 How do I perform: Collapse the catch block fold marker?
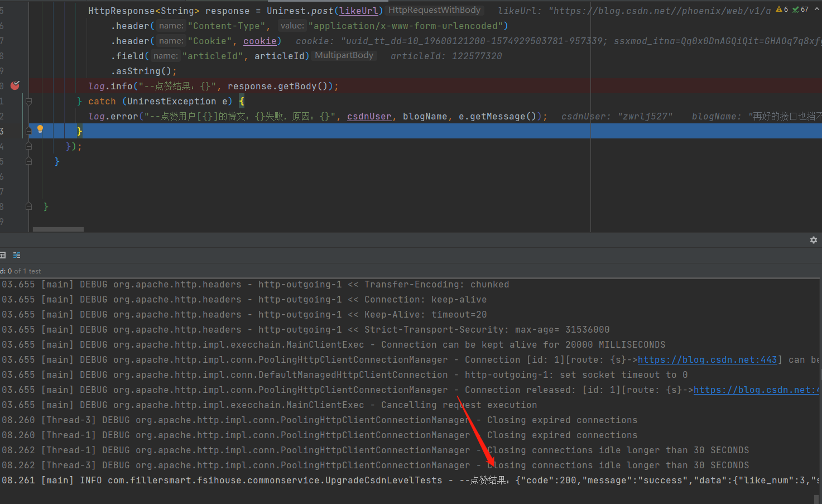click(x=28, y=102)
